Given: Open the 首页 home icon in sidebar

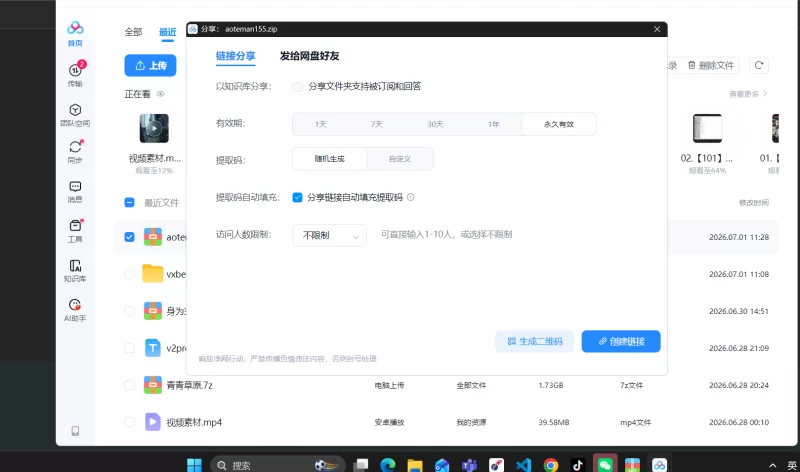Looking at the screenshot, I should point(75,34).
